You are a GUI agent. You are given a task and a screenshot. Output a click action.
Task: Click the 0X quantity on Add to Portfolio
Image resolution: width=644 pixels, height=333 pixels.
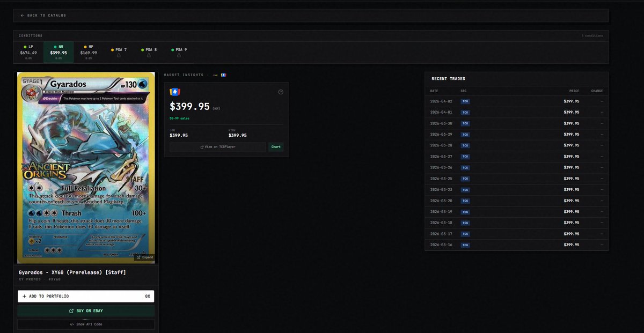coord(148,296)
